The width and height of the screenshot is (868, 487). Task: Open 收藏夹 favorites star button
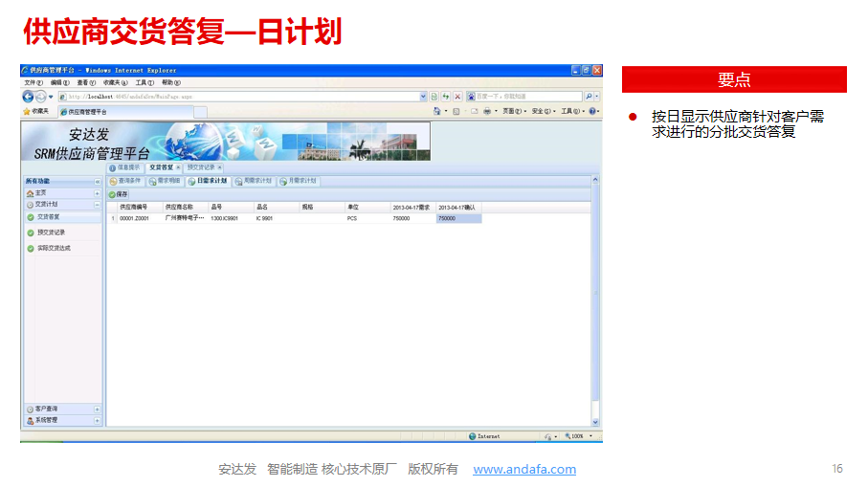pos(36,111)
